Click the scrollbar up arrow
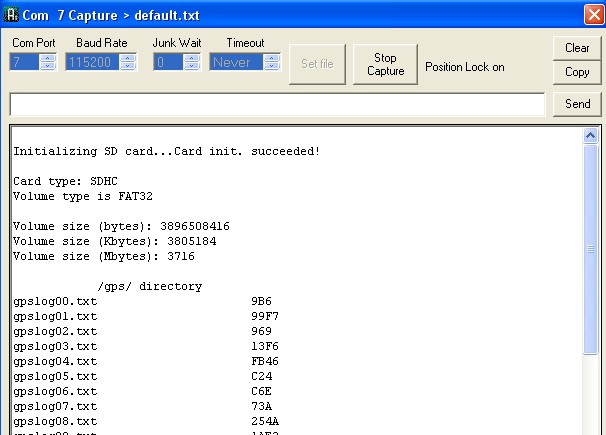This screenshot has height=435, width=606. [x=590, y=136]
